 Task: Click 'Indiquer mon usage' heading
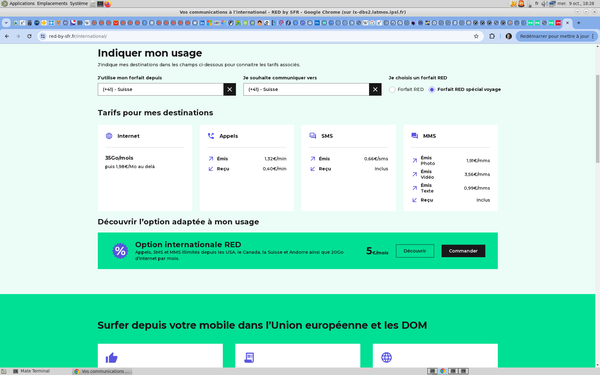(150, 53)
